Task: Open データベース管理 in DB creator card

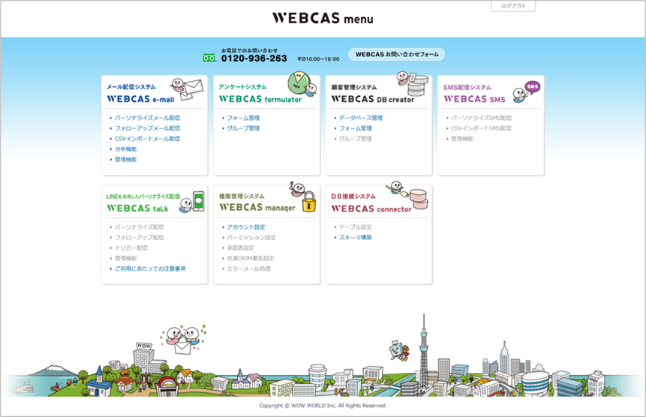Action: click(x=360, y=118)
